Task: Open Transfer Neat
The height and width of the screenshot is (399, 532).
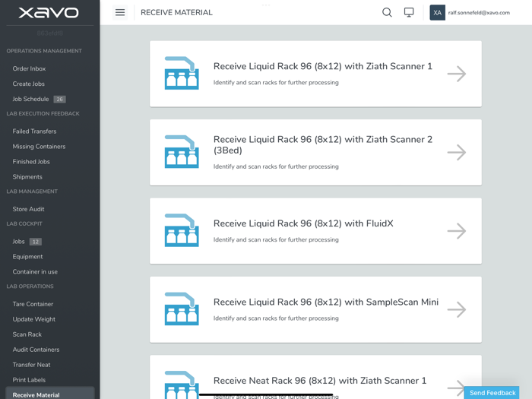Action: click(x=32, y=365)
